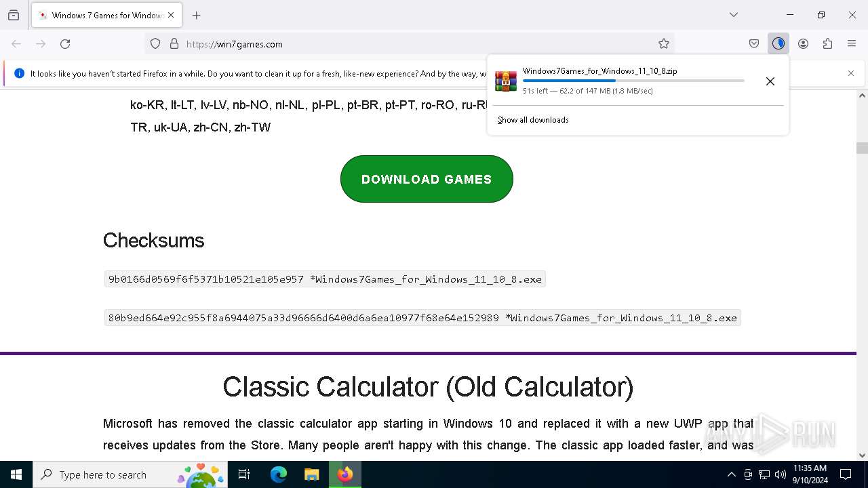Image resolution: width=868 pixels, height=488 pixels.
Task: View site security padlock info
Action: [x=174, y=43]
